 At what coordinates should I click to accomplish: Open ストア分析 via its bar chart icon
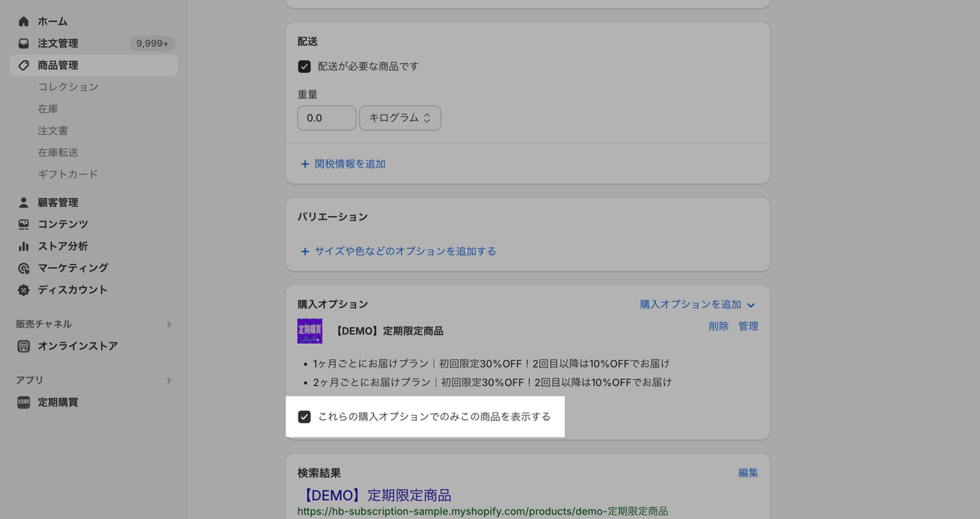[x=24, y=246]
